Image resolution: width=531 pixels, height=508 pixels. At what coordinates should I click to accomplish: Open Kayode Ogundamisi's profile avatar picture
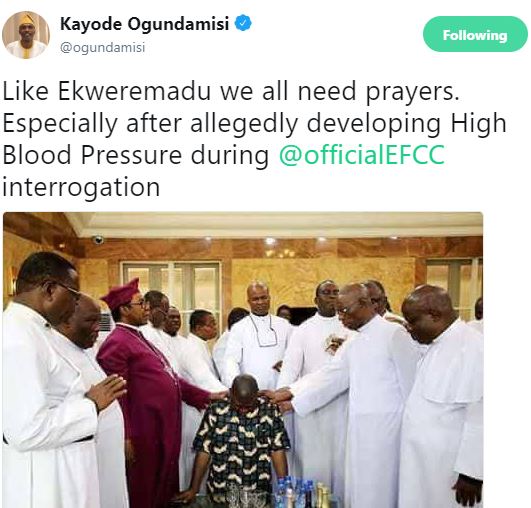(26, 35)
